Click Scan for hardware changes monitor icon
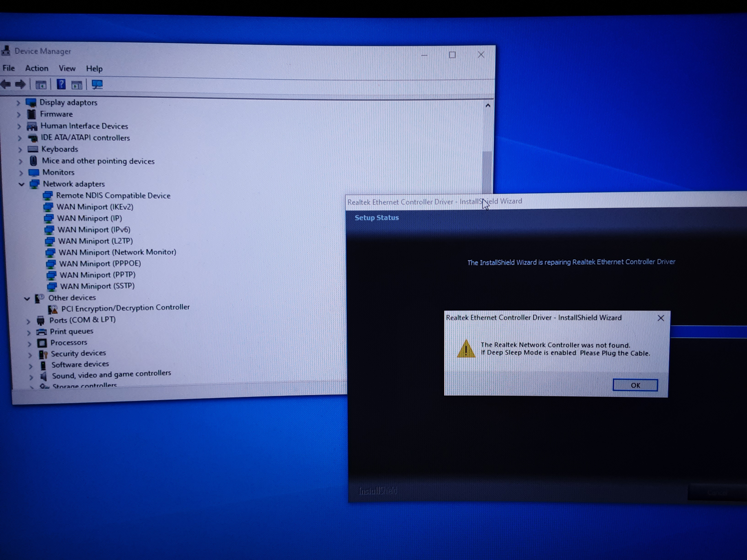 point(97,84)
